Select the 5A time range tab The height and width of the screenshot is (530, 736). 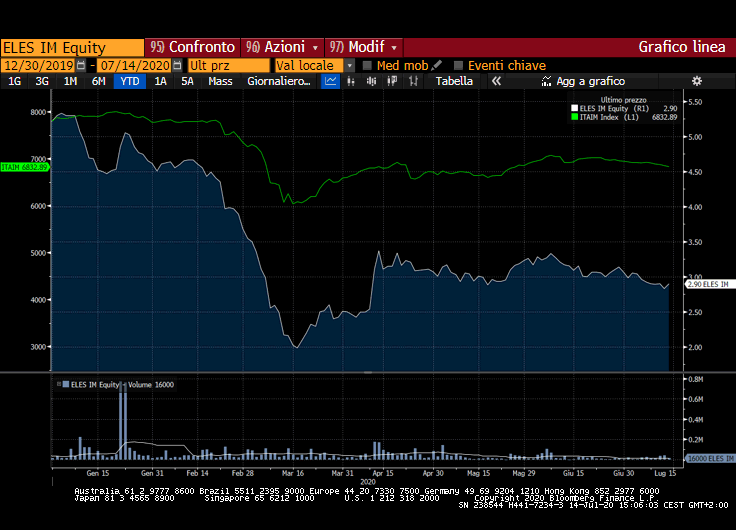(187, 81)
